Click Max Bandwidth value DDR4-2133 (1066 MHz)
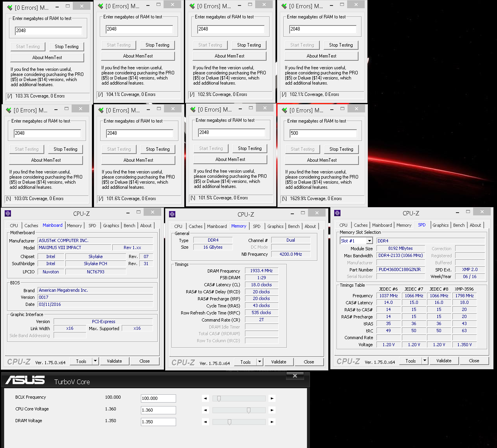This screenshot has width=497, height=448. click(401, 255)
